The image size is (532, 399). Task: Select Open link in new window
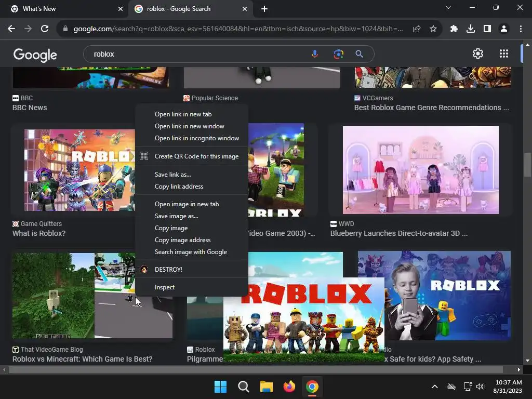[192, 126]
